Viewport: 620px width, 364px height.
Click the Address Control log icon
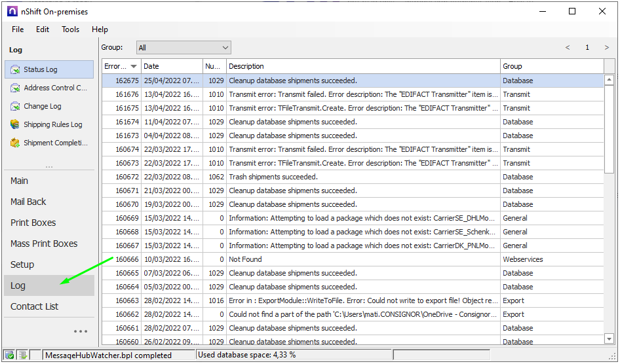point(15,88)
